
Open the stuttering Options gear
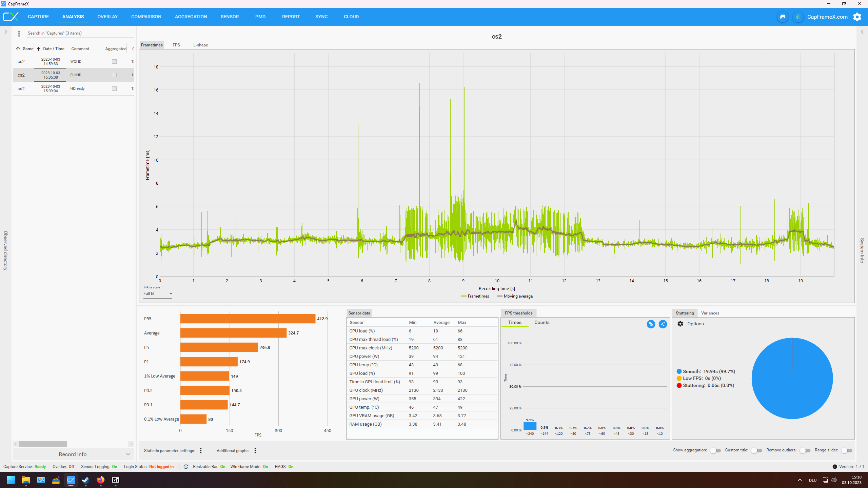(680, 324)
